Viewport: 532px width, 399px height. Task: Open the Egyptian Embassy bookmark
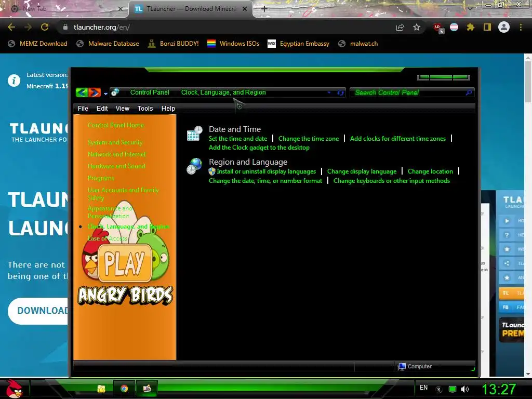tap(299, 44)
